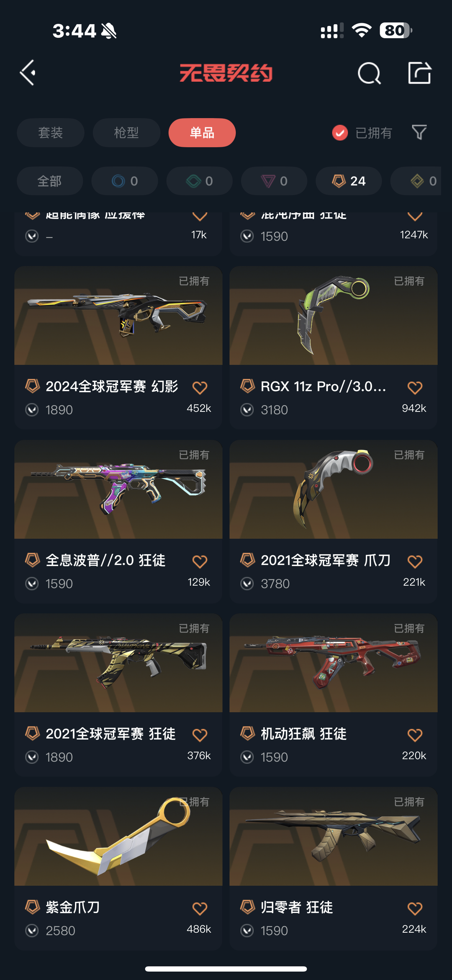Open the filter funnel icon
452x980 pixels.
click(x=419, y=133)
